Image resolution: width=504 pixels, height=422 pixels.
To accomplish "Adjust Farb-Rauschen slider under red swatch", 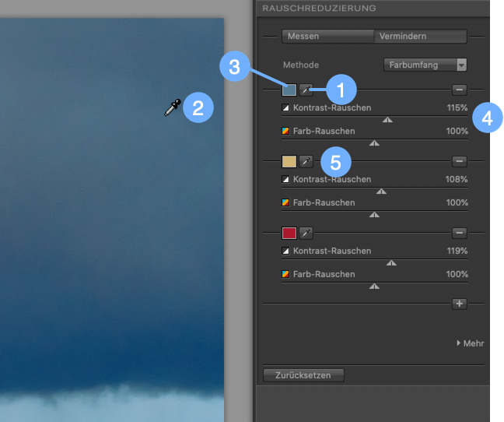I will 374,287.
